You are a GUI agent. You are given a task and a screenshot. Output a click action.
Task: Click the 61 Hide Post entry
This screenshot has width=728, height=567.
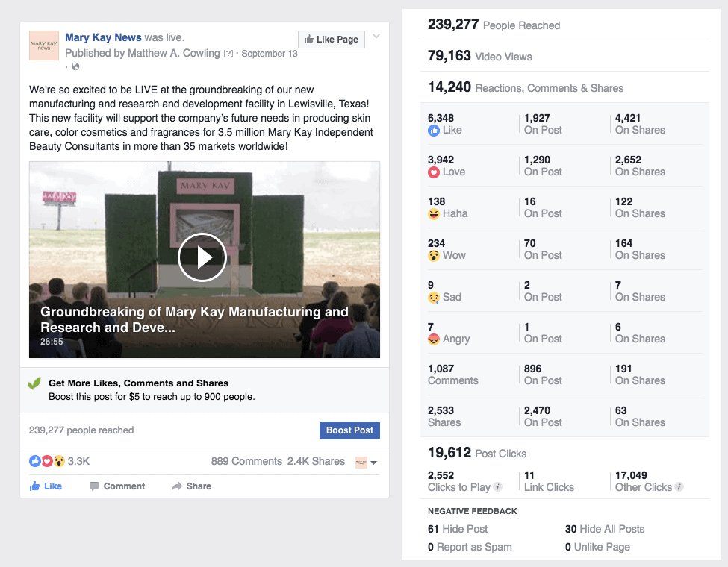tap(458, 529)
